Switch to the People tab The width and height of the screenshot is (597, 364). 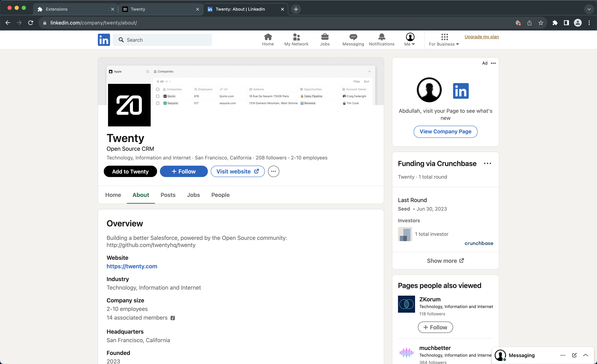(x=220, y=195)
